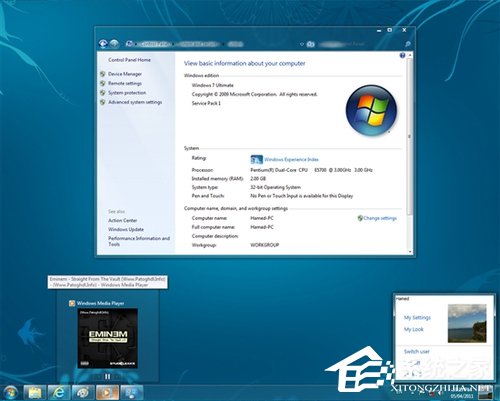Click Windows Media Player taskbar button
The width and height of the screenshot is (500, 401).
(x=107, y=393)
